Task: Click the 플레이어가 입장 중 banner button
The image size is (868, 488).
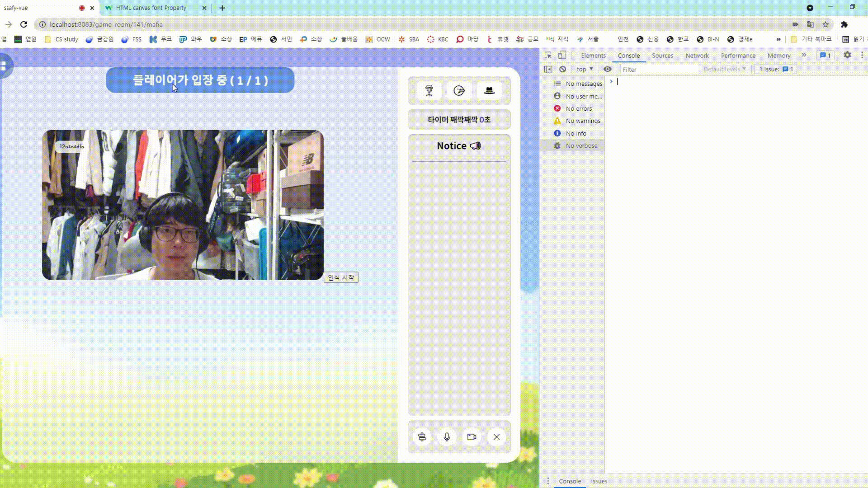Action: coord(201,80)
